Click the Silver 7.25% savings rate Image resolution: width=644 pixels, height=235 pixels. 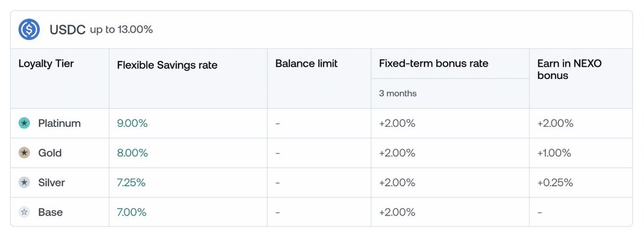coord(131,183)
